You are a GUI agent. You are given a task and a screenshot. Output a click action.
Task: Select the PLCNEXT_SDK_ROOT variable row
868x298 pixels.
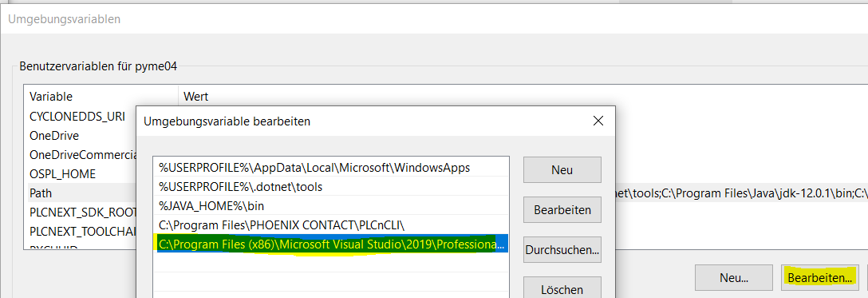[x=82, y=213]
